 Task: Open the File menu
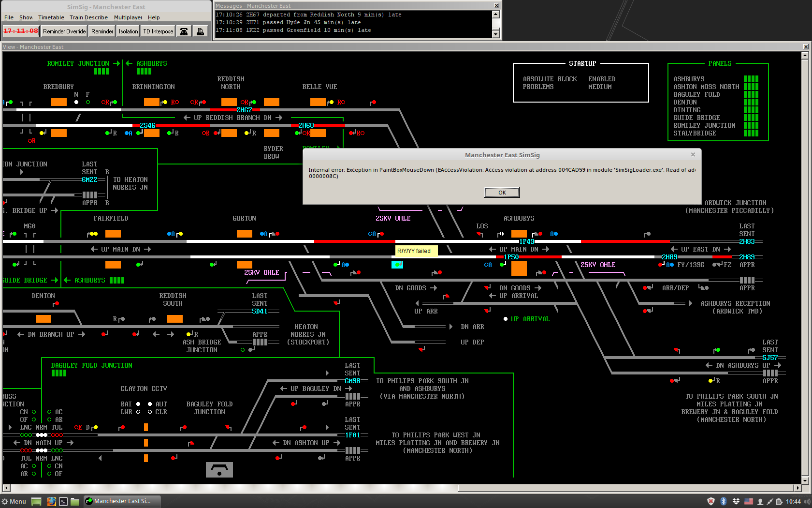[x=9, y=17]
